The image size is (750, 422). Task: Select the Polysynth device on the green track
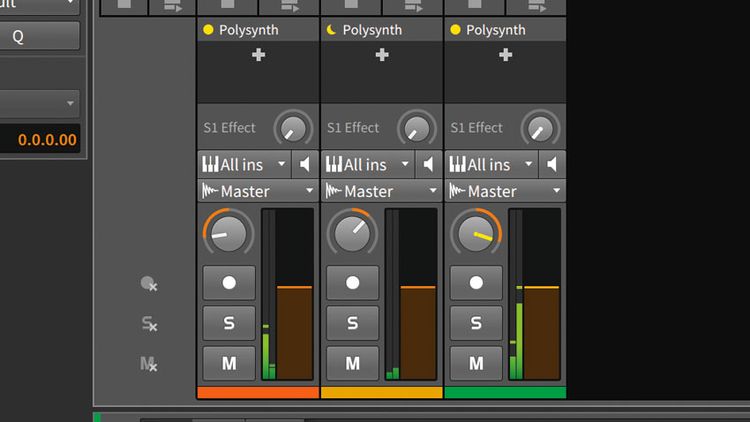505,30
